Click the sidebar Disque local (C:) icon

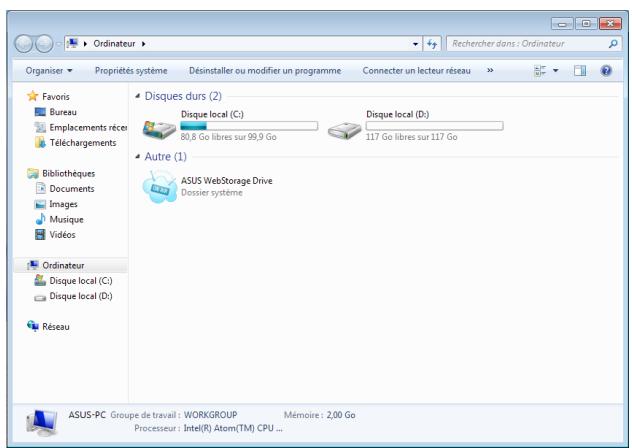click(x=40, y=280)
